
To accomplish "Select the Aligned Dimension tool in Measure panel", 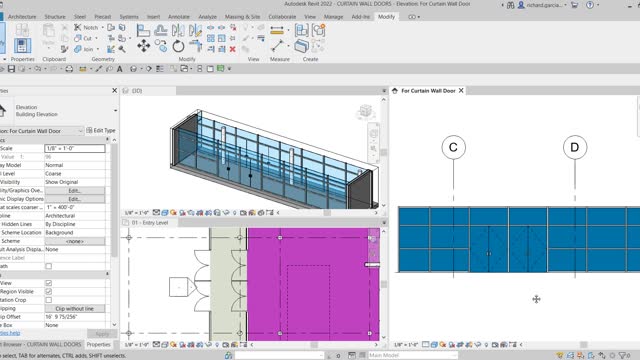I will coord(277,31).
